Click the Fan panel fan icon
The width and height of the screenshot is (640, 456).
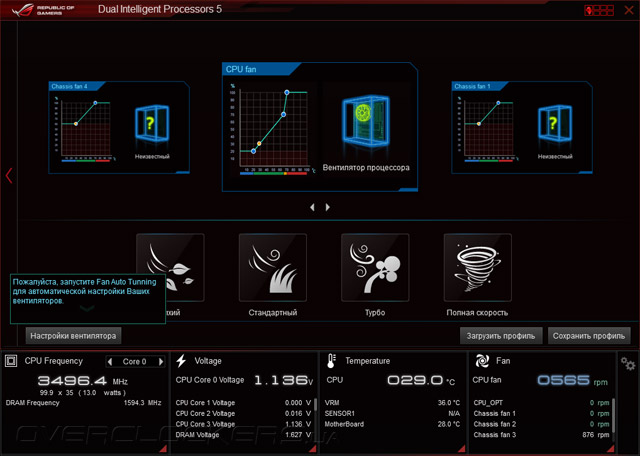[x=482, y=361]
